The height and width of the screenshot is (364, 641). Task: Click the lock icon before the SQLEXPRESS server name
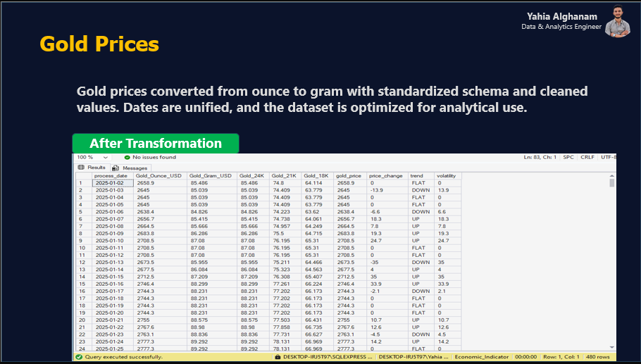pos(278,357)
